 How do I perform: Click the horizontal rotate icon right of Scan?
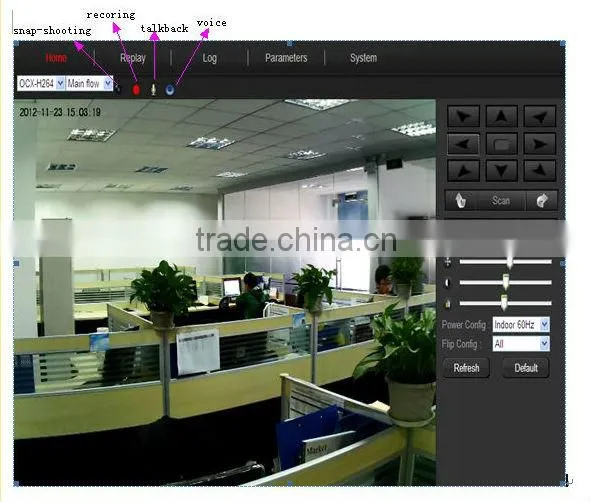pyautogui.click(x=542, y=200)
